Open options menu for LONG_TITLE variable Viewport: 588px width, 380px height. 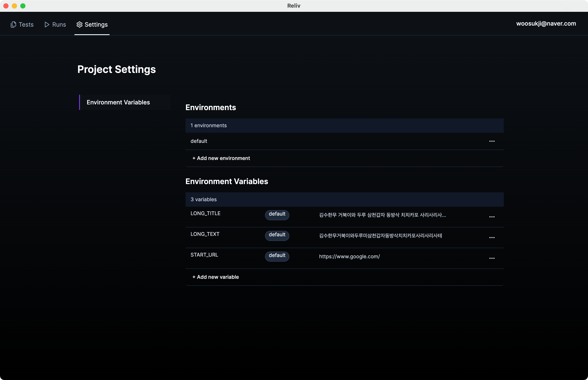pyautogui.click(x=492, y=217)
